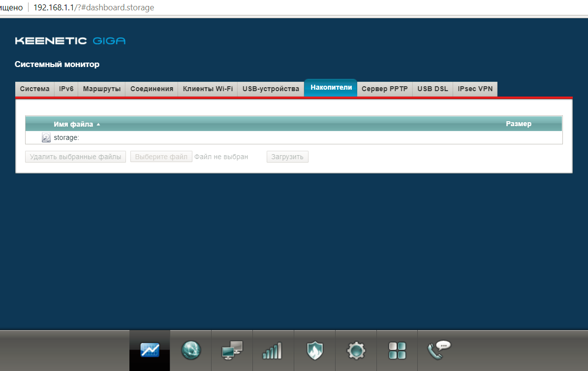Viewport: 588px width, 371px height.
Task: Sort the list by Имя файла column
Action: (74, 124)
